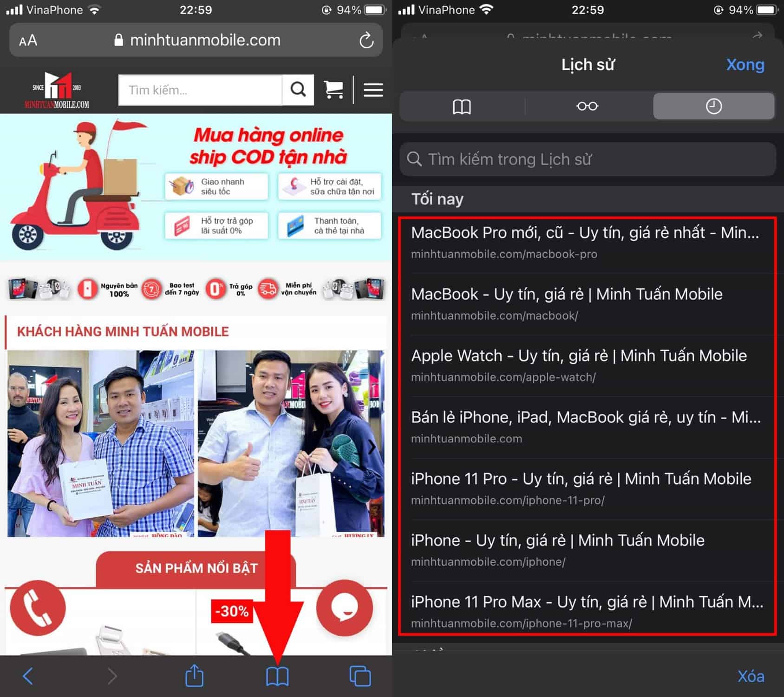Advance customer photo carousel with right chevron
The image size is (784, 697).
(x=372, y=447)
